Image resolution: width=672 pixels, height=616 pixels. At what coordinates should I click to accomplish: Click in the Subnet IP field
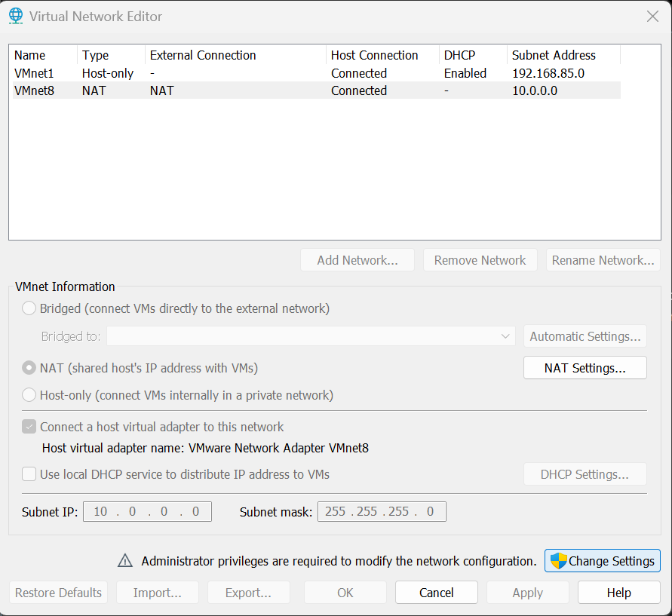[147, 511]
